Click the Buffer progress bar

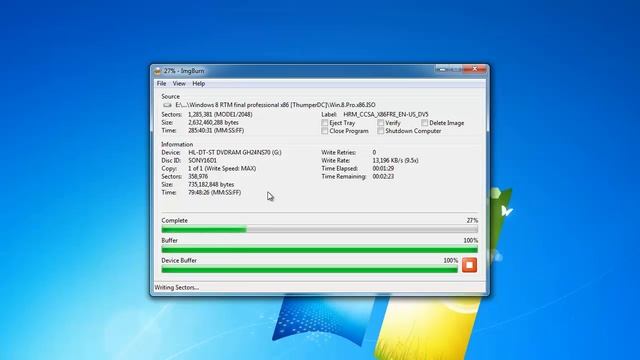click(x=320, y=249)
